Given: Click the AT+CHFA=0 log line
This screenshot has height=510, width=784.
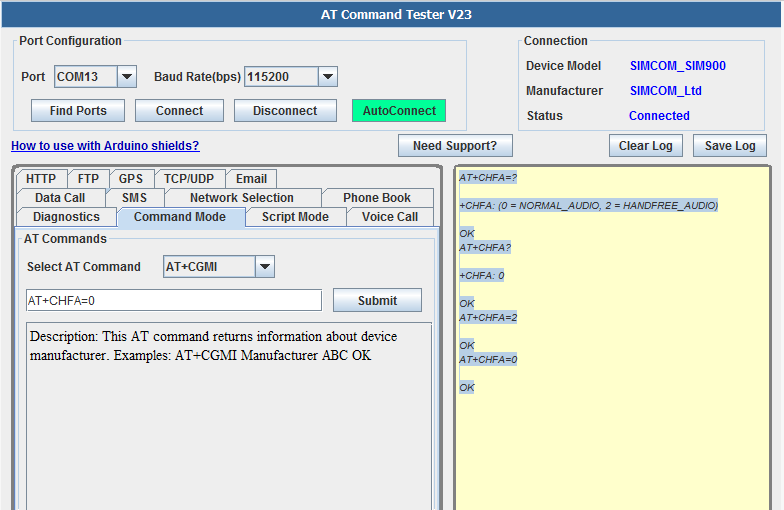Looking at the screenshot, I should pos(488,360).
